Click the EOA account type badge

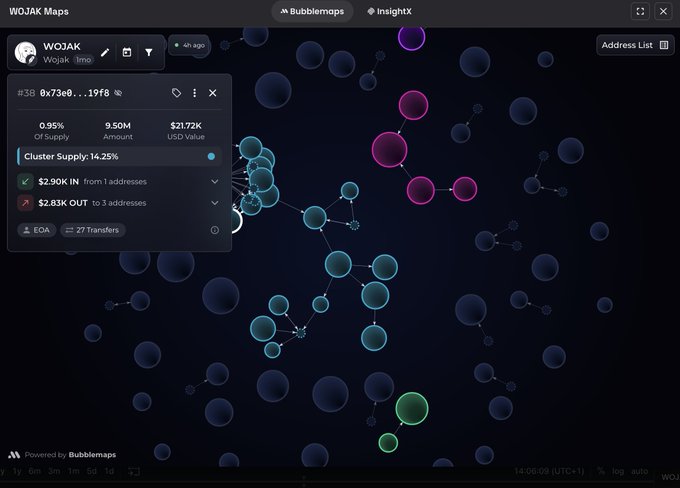[36, 230]
